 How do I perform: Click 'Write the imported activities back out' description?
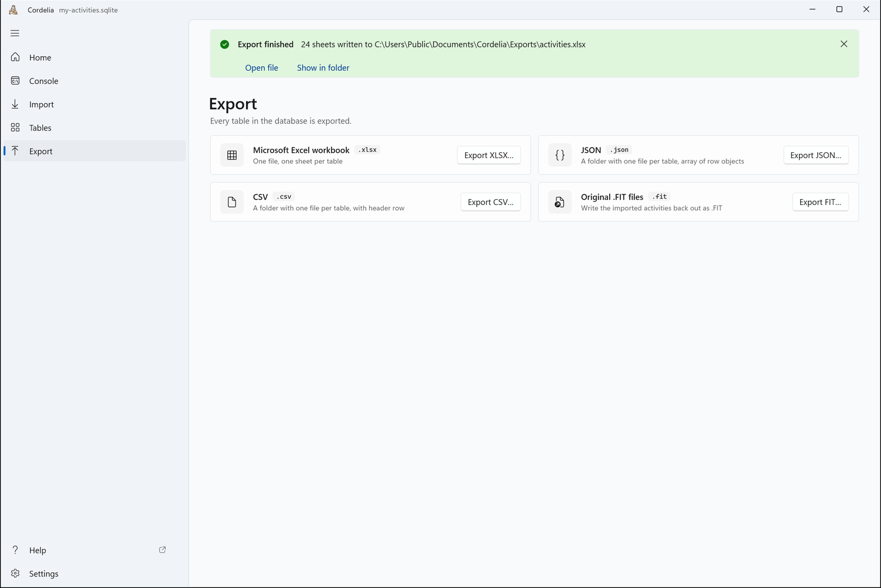(x=651, y=208)
